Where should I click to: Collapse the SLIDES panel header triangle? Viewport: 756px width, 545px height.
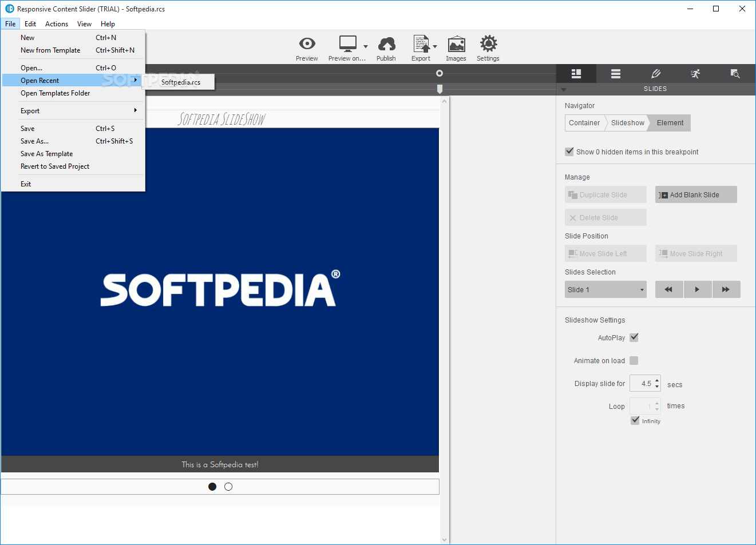[564, 90]
